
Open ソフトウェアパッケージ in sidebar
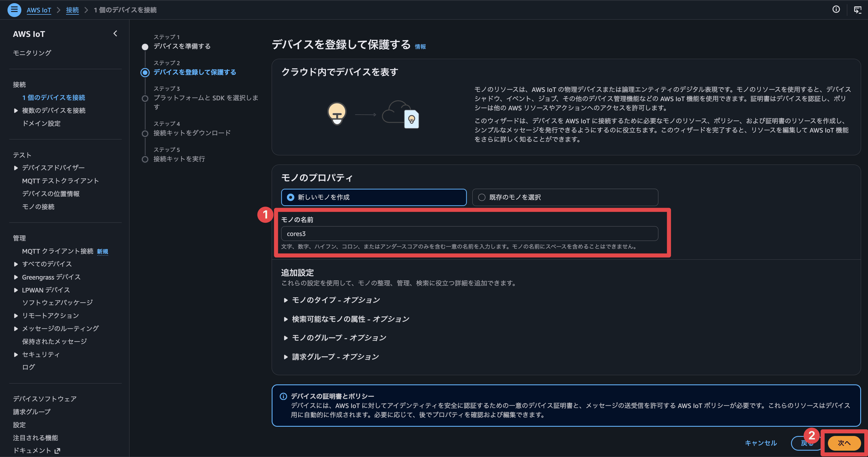[57, 303]
